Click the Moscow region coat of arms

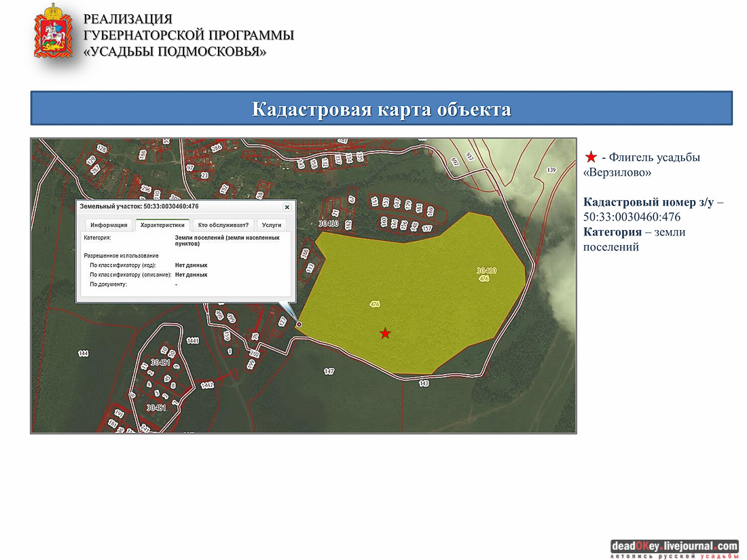53,31
